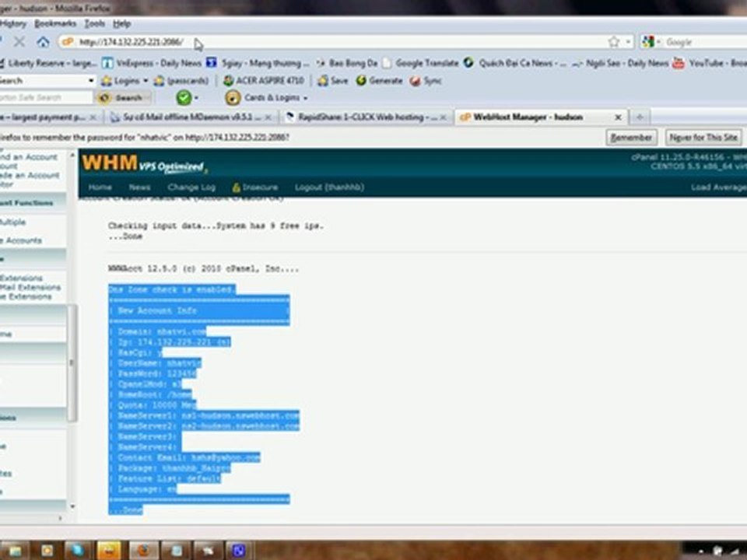747x560 pixels.
Task: Click the Norton Safe Search field
Action: point(46,98)
